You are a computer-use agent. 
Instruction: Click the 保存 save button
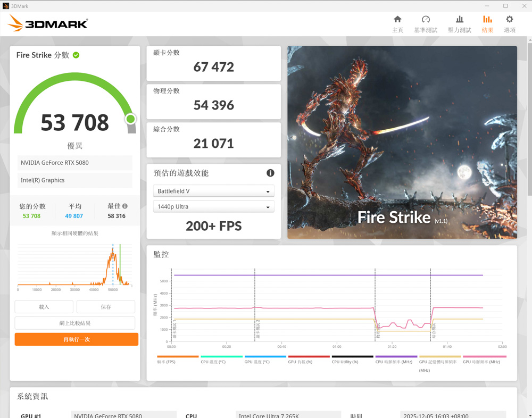(106, 307)
